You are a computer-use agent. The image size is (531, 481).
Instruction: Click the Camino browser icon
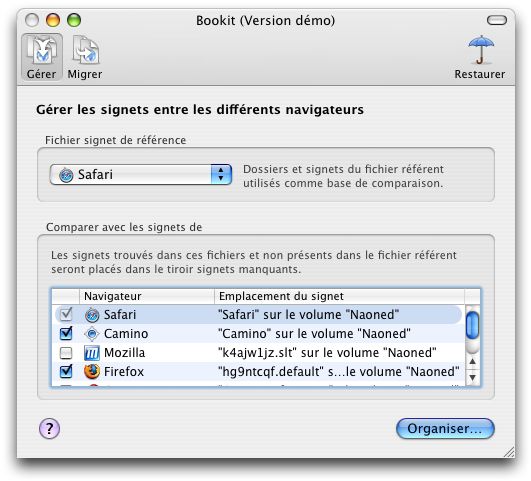pyautogui.click(x=92, y=334)
